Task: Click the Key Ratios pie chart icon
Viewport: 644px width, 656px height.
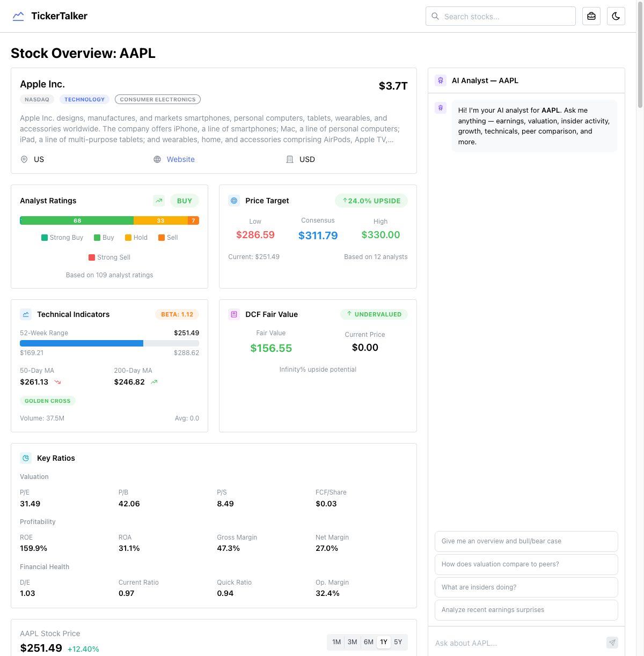Action: tap(26, 458)
